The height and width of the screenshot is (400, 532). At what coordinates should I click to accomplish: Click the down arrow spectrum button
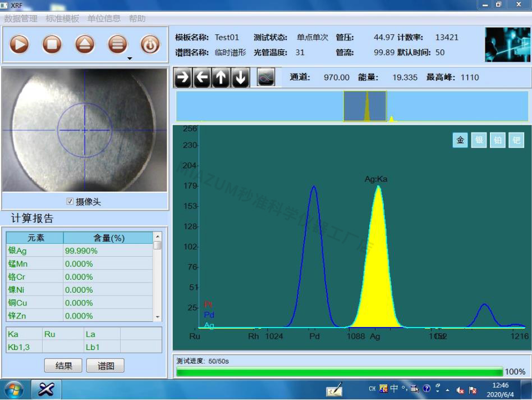[x=240, y=78]
